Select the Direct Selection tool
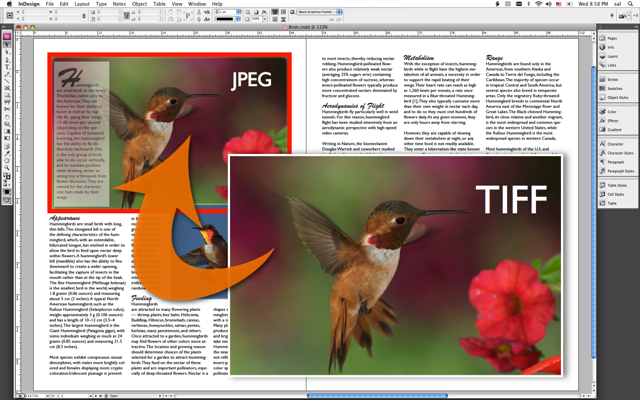Image resolution: width=640 pixels, height=400 pixels. pyautogui.click(x=7, y=52)
